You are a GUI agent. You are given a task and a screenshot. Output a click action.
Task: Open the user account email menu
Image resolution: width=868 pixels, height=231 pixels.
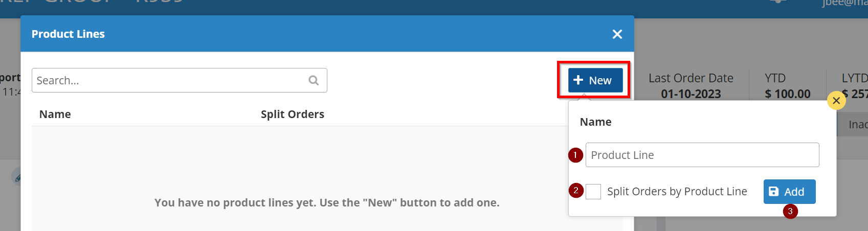(844, 3)
